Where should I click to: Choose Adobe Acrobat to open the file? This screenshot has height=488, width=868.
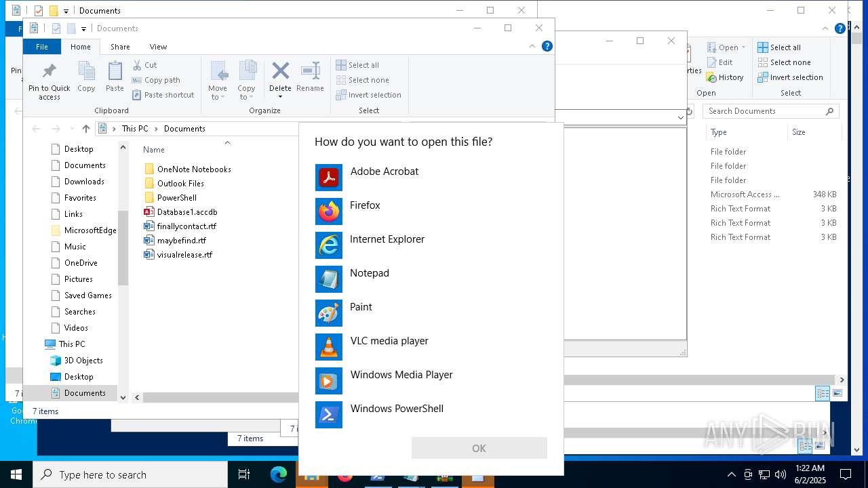[431, 178]
